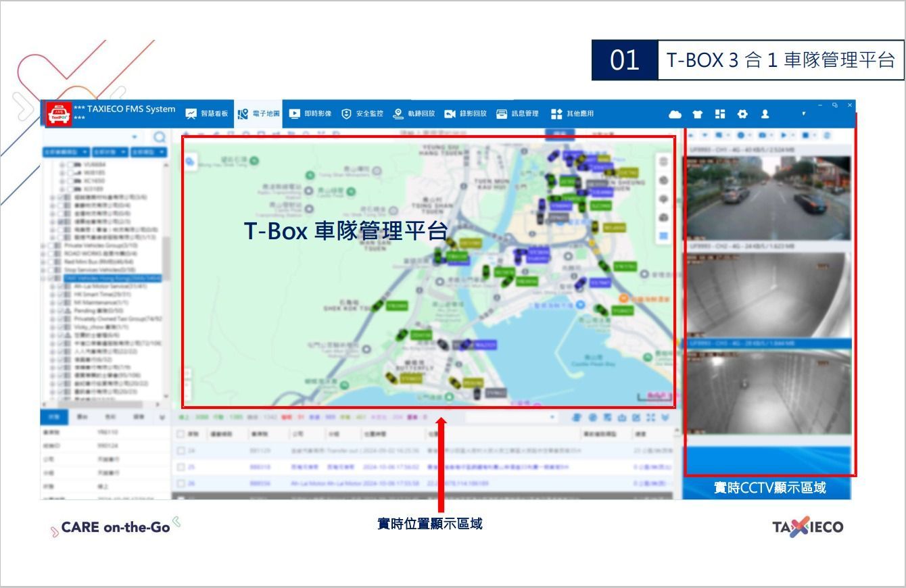Click the grid layout icon in header
Screen dimensions: 906x588
coord(720,114)
